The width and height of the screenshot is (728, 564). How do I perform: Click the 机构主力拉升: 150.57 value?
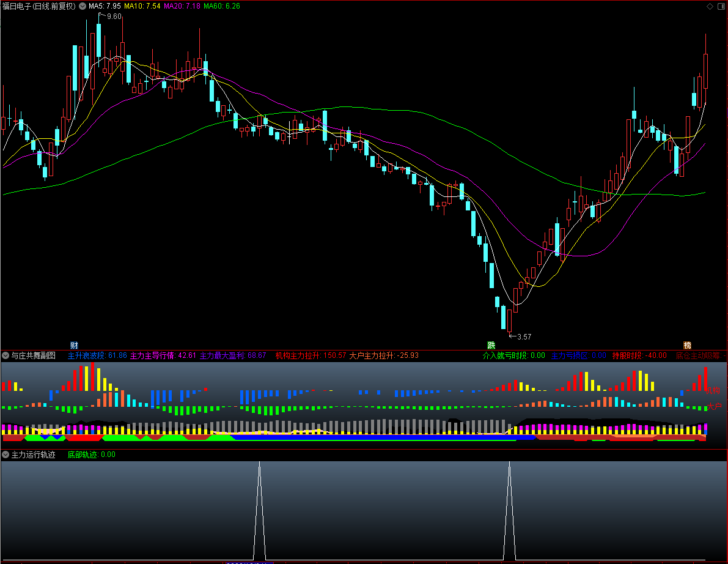(x=311, y=355)
